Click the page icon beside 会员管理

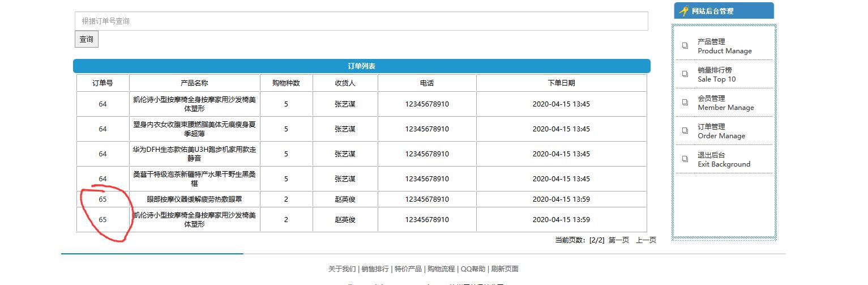coord(685,103)
